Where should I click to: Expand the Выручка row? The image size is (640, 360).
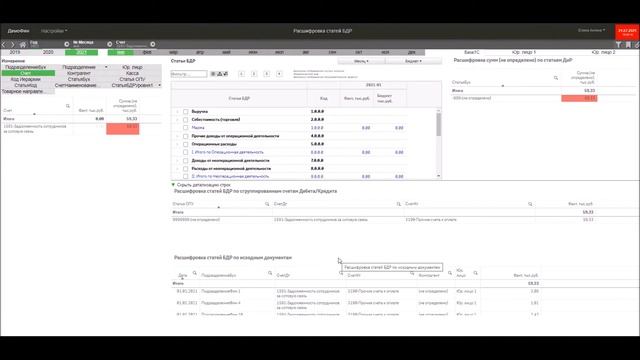click(178, 111)
